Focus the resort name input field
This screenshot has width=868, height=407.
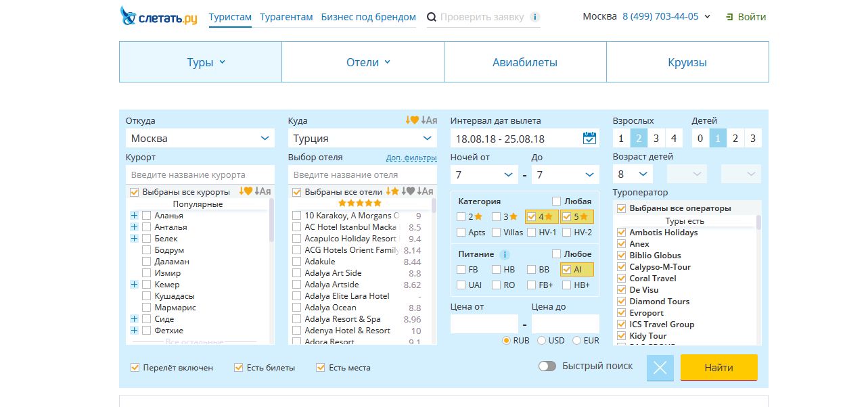[200, 174]
